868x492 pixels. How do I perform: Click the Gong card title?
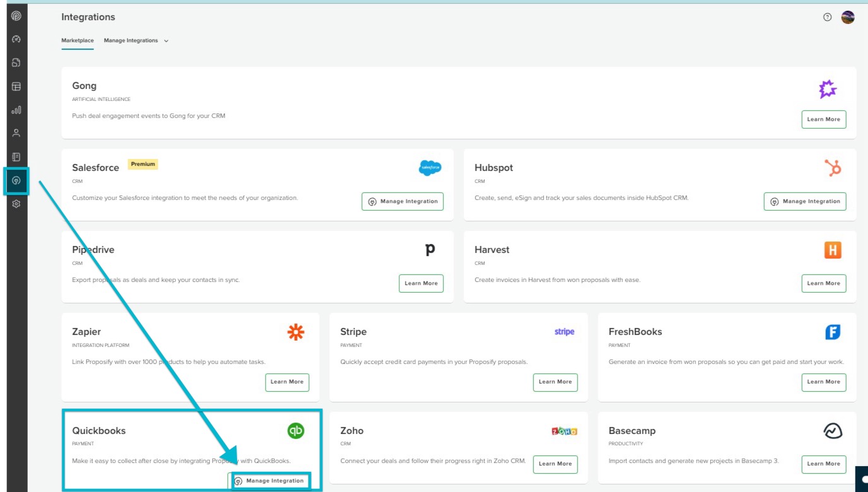(84, 86)
